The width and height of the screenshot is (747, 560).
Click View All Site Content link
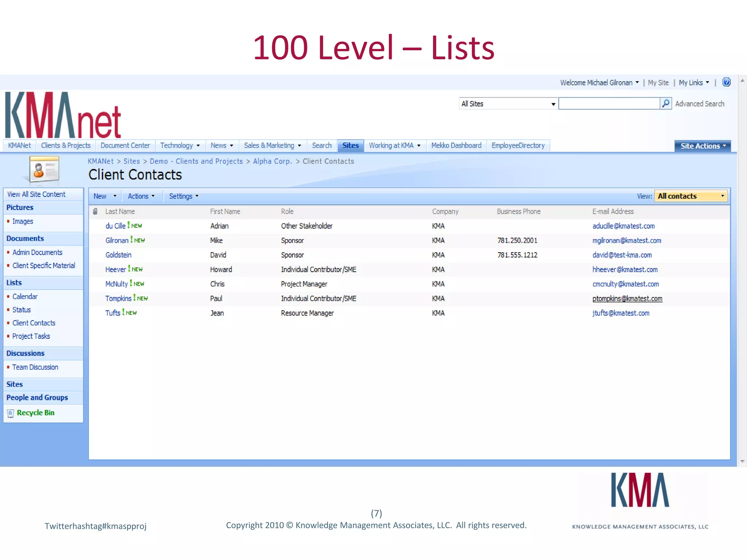pos(36,194)
